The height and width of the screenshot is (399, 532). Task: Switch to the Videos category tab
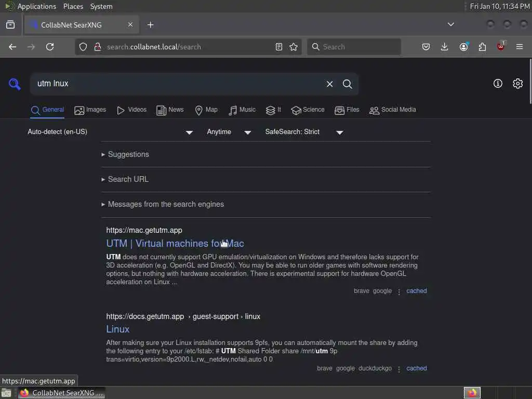point(131,110)
